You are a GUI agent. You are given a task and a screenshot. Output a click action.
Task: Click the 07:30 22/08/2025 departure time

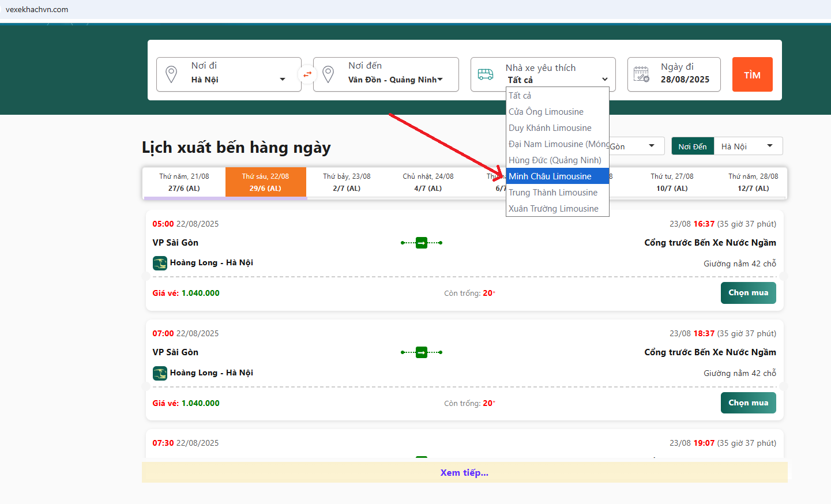click(x=186, y=443)
